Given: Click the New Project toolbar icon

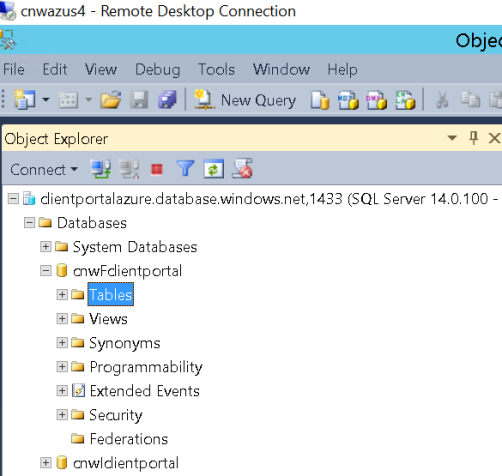Looking at the screenshot, I should (x=24, y=99).
